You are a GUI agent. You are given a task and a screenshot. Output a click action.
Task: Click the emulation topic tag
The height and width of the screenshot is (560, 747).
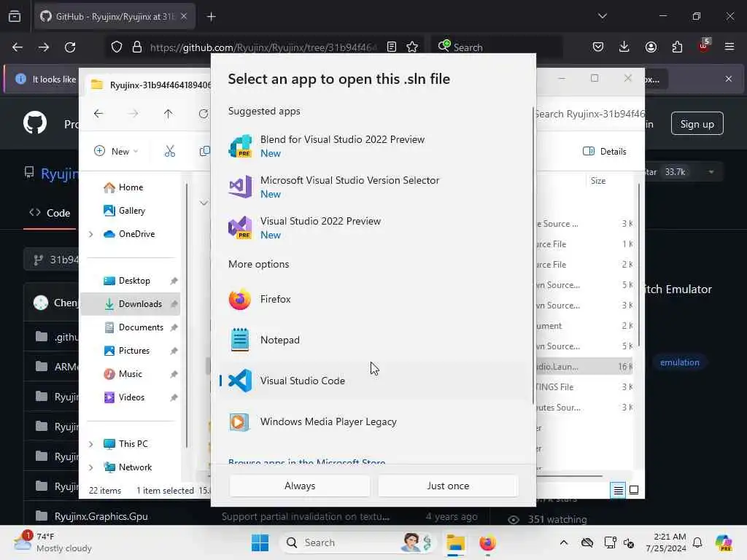679,362
